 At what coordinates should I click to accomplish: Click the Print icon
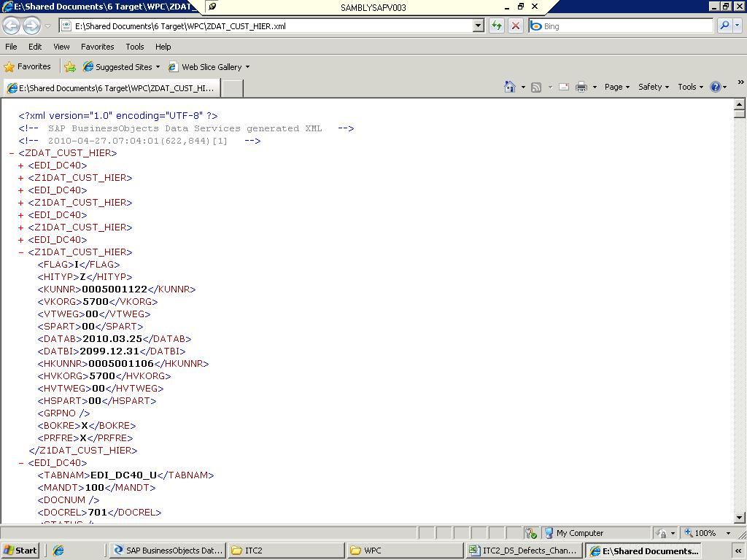(x=581, y=87)
